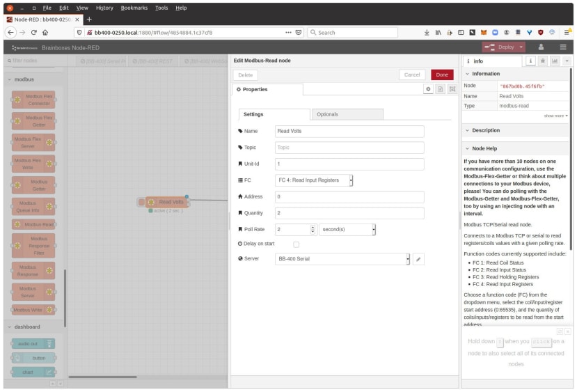Image resolution: width=577 pixels, height=392 pixels.
Task: Click the Firefox Search box
Action: 352,33
